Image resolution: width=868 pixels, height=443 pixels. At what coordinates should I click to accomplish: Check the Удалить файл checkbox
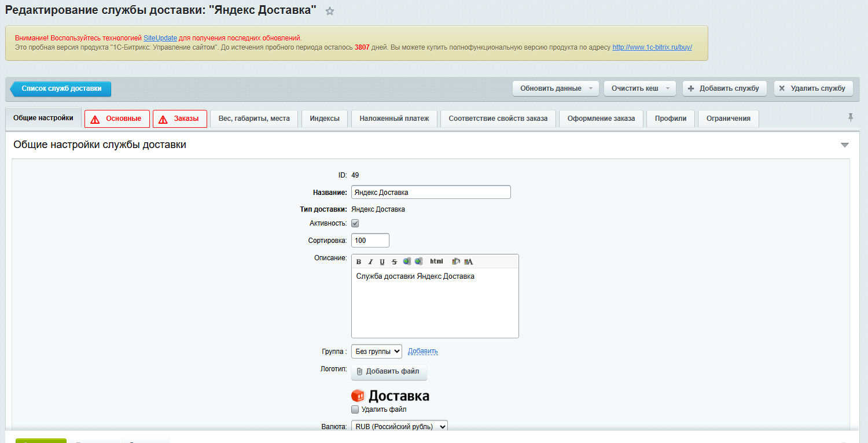(355, 409)
